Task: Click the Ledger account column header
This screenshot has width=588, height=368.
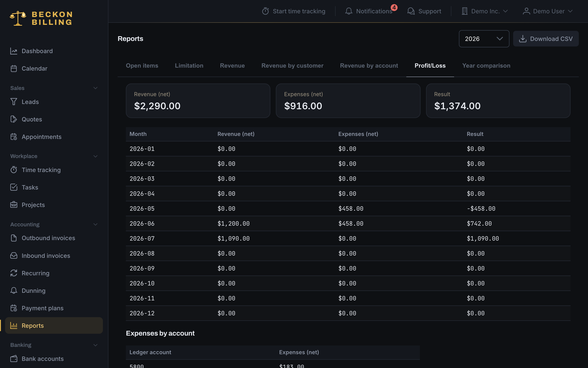Action: click(x=150, y=352)
